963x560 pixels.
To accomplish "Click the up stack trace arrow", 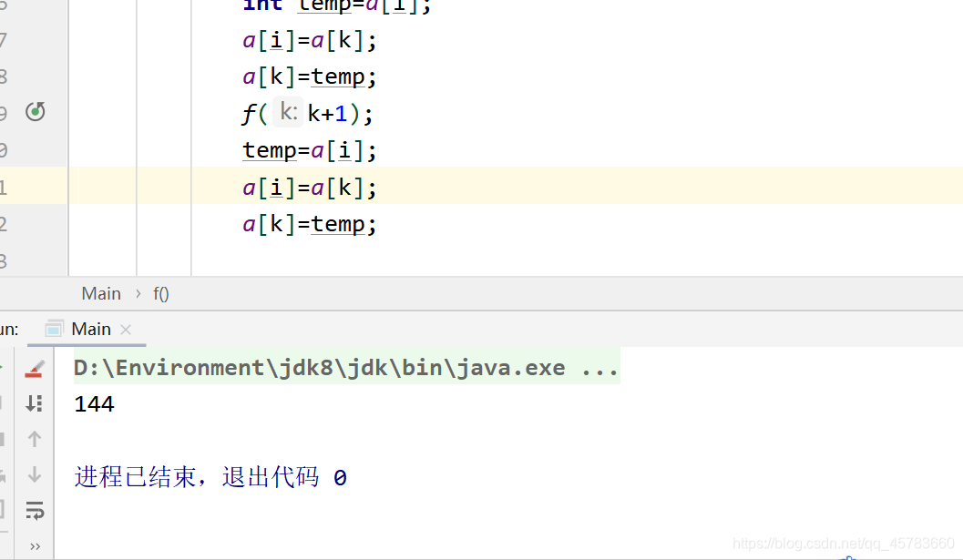I will click(x=35, y=438).
